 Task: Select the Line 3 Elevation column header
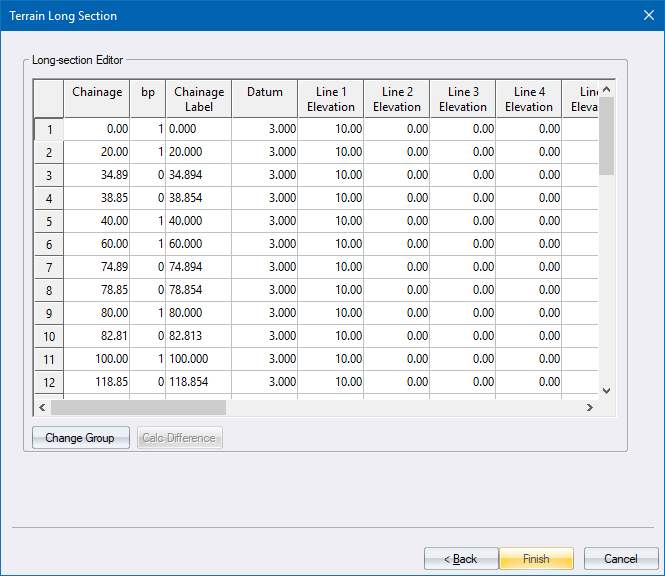463,99
